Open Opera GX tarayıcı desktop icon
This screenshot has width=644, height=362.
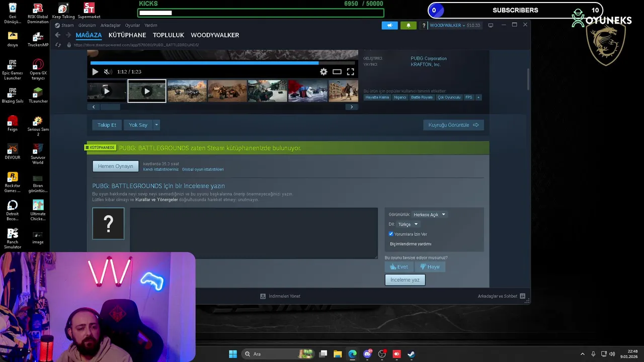38,69
